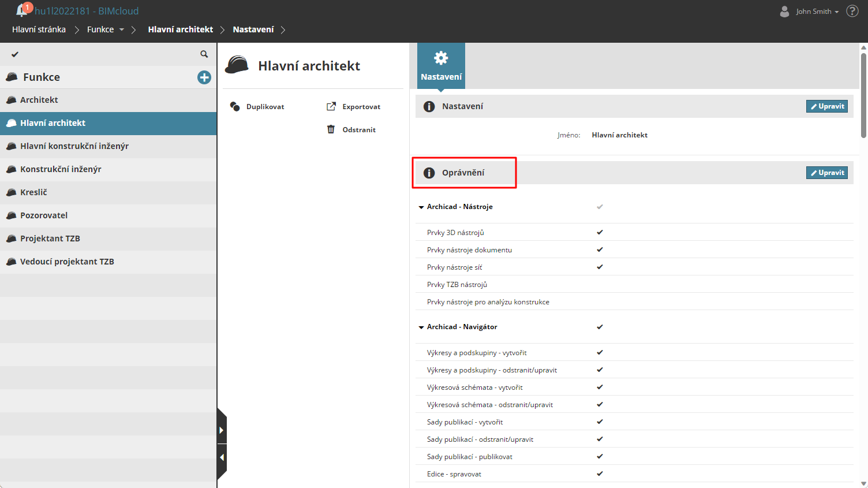Click the Duplikovat icon
The image size is (868, 488).
pyautogui.click(x=235, y=106)
